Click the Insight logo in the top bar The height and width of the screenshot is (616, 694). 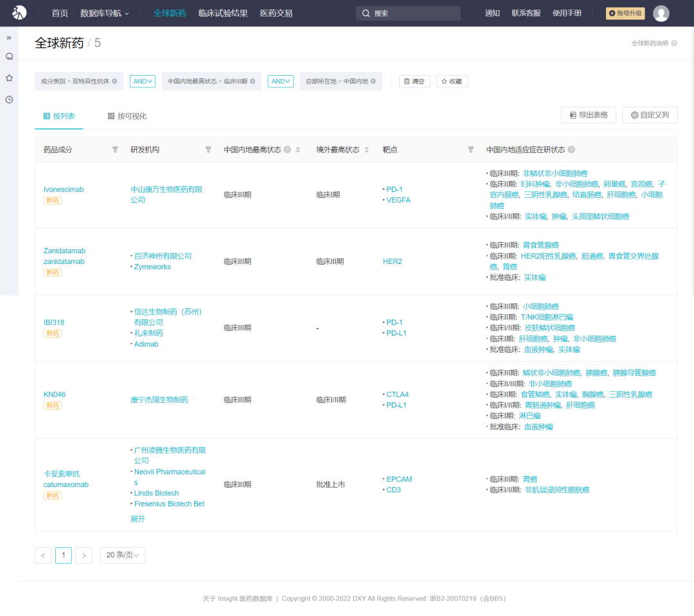19,13
